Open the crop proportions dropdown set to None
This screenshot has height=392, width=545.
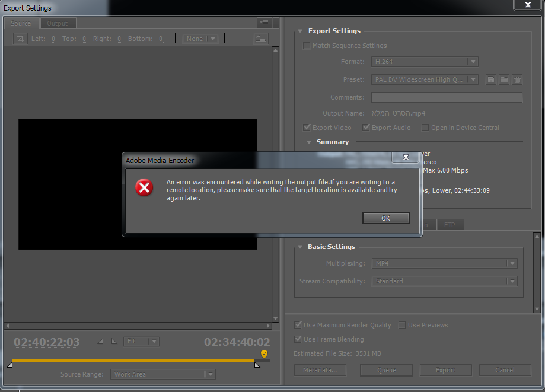(200, 39)
